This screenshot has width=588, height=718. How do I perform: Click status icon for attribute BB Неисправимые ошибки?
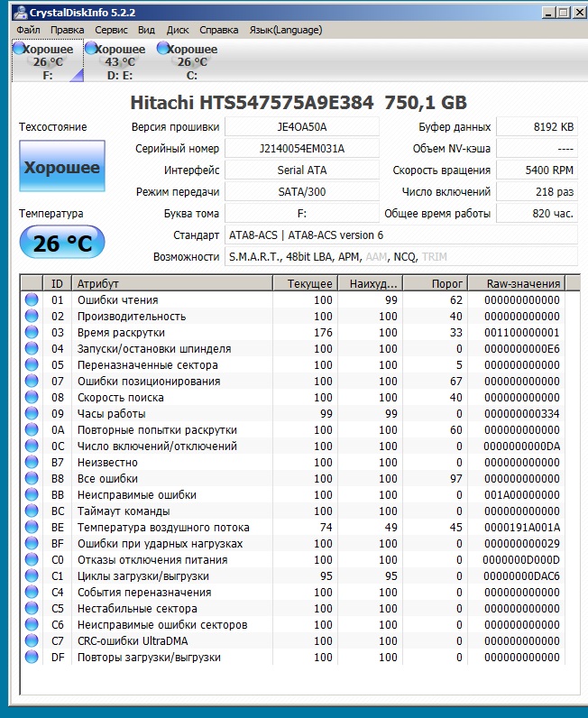click(x=32, y=494)
